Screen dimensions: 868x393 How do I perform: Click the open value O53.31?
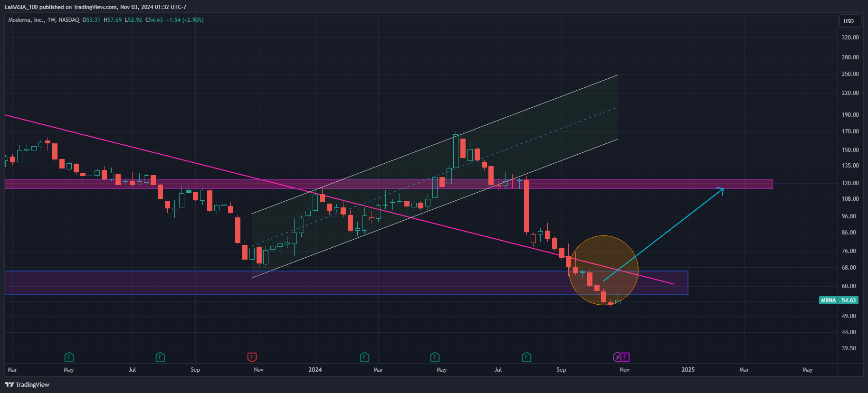91,20
